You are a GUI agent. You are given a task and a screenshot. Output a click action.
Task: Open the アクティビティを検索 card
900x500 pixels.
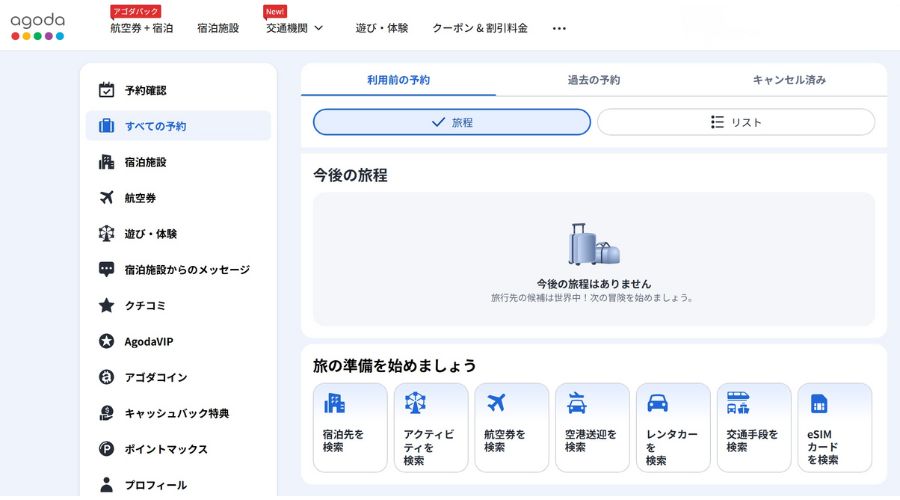click(431, 428)
